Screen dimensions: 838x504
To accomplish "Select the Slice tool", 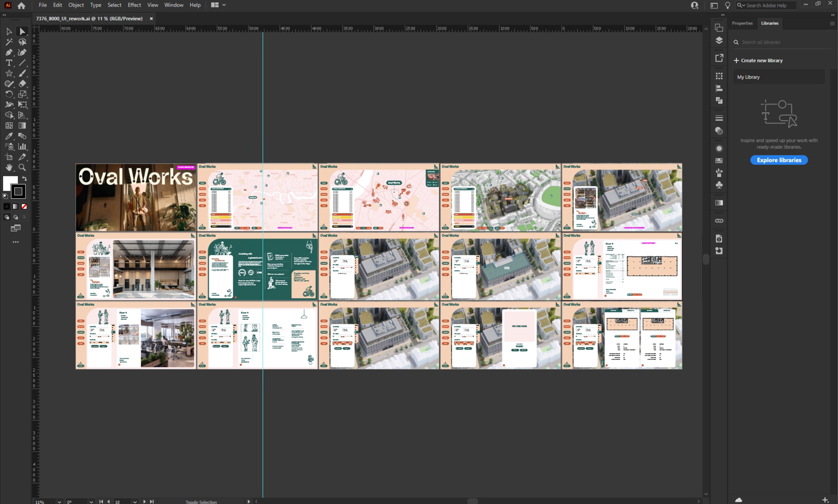I will [22, 157].
